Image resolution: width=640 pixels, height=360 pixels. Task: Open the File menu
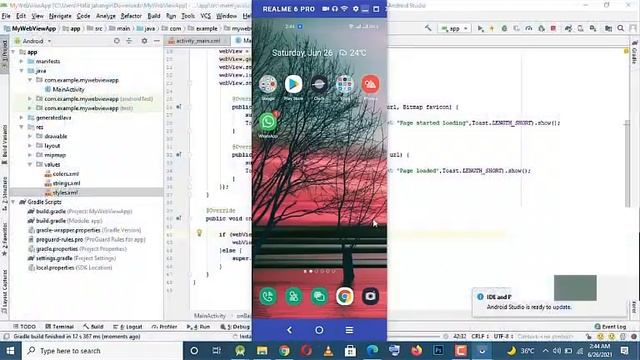click(x=6, y=16)
